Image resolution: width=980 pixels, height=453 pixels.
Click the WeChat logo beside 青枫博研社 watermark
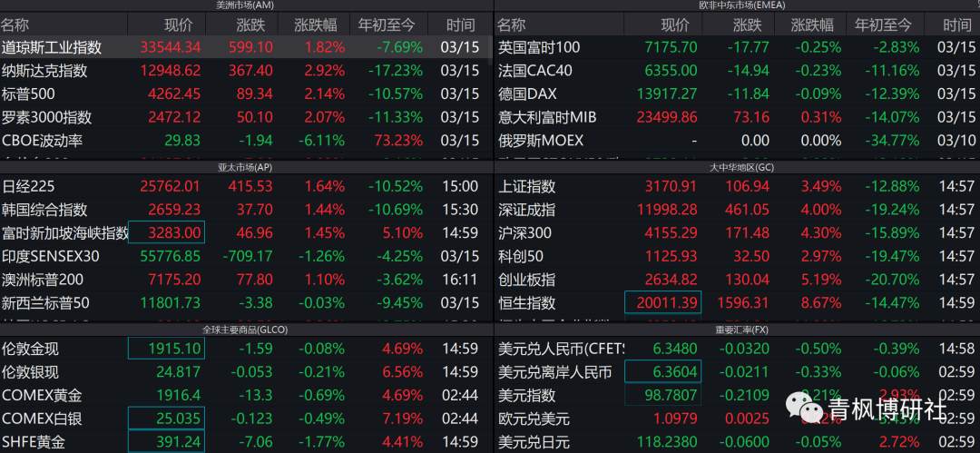click(x=803, y=408)
